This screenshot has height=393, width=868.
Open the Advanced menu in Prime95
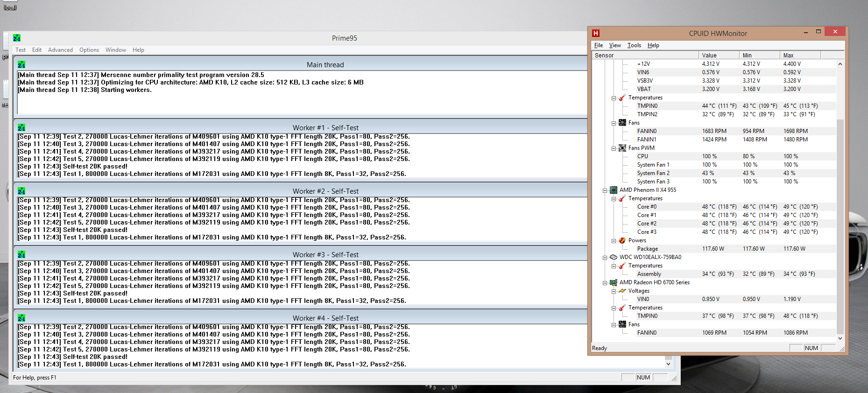(x=60, y=50)
